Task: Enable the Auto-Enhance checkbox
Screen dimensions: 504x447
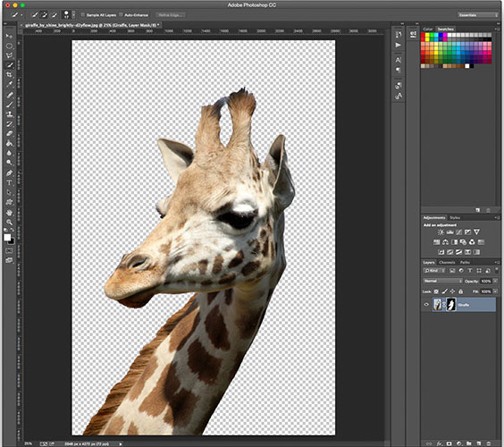Action: [121, 15]
